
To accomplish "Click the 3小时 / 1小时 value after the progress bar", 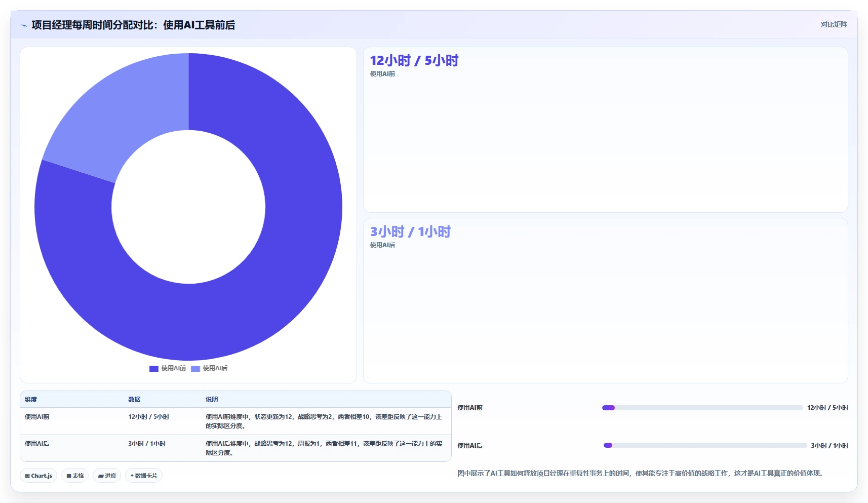I will tap(830, 446).
